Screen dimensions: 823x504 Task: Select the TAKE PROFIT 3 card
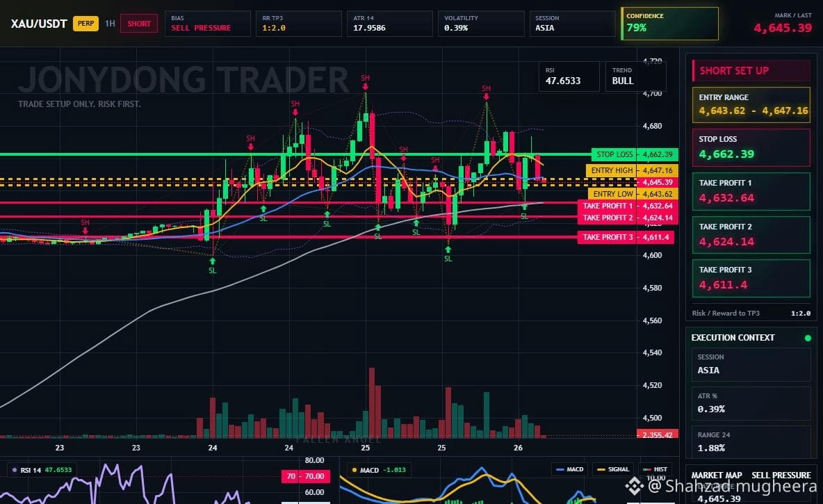click(751, 278)
